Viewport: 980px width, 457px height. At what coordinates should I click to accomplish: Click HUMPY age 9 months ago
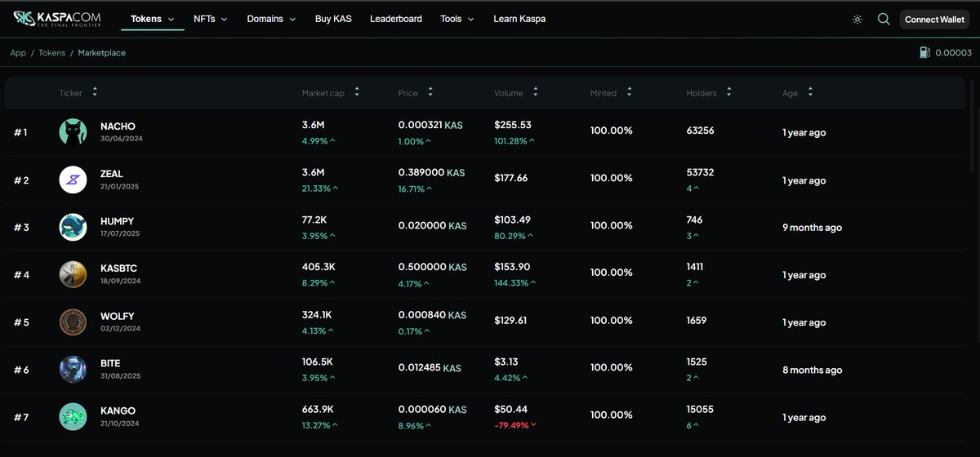(812, 228)
